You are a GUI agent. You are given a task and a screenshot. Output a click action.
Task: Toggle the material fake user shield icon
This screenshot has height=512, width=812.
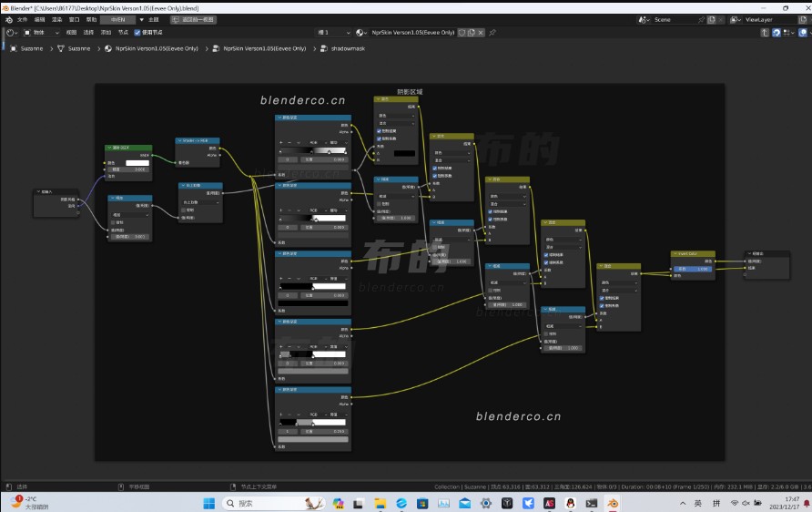click(462, 33)
